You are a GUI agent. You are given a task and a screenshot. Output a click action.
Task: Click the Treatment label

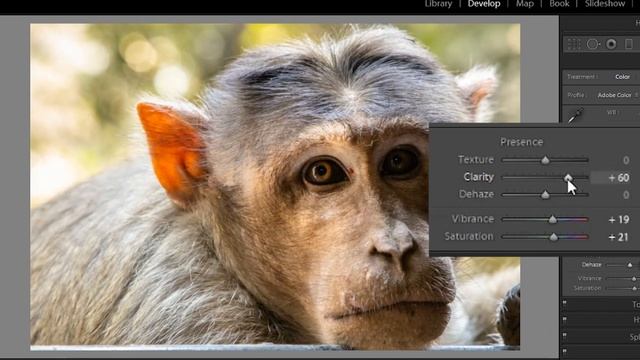coord(581,77)
